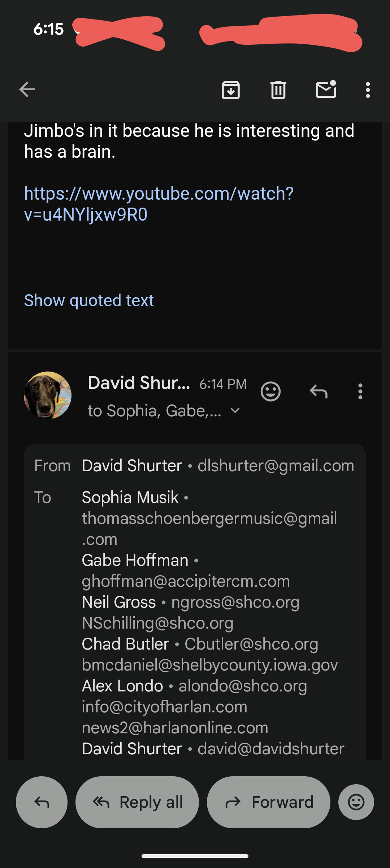Go back using the arrow icon
This screenshot has height=868, width=390.
tap(27, 90)
